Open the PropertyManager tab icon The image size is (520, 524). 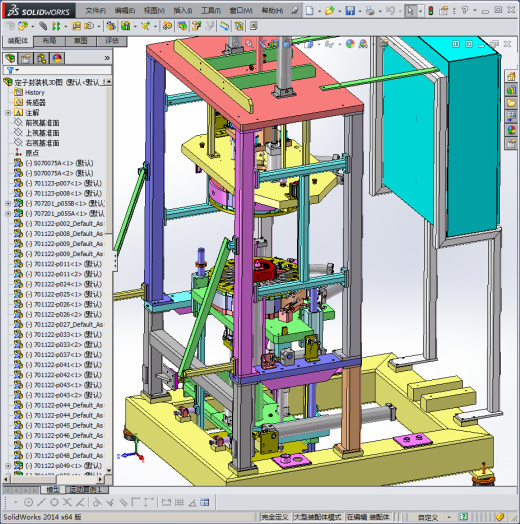click(x=26, y=58)
